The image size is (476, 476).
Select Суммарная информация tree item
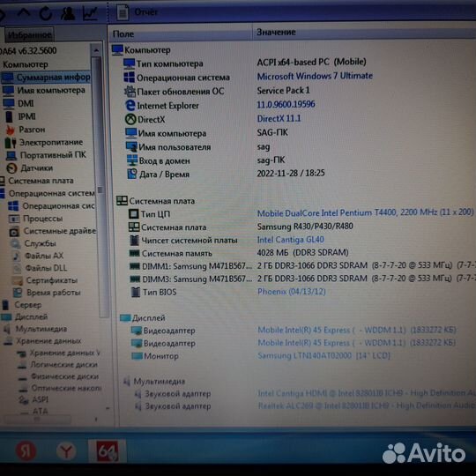point(46,78)
